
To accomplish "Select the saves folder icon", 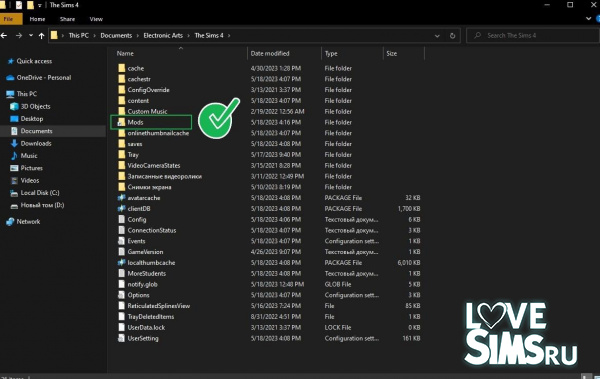I will (122, 144).
